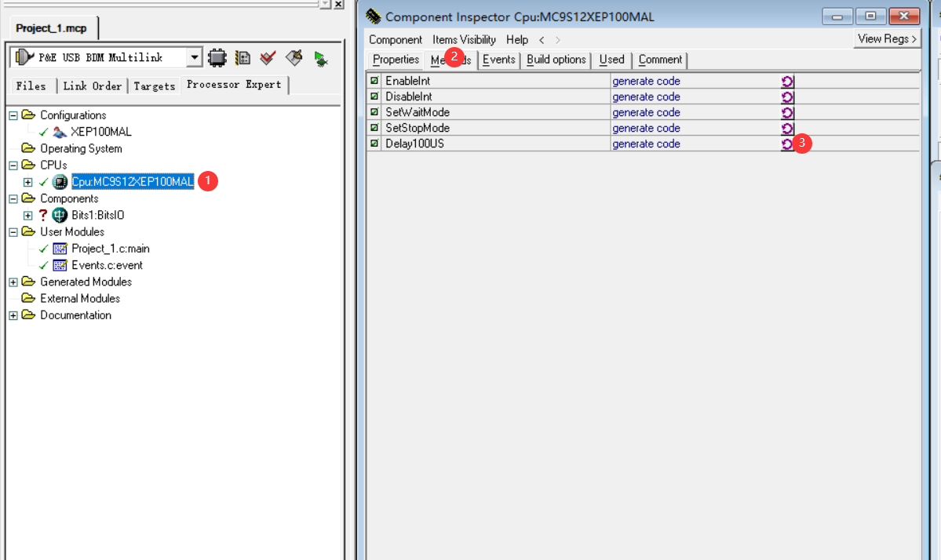Collapse the Configurations tree node
This screenshot has width=941, height=560.
click(13, 115)
